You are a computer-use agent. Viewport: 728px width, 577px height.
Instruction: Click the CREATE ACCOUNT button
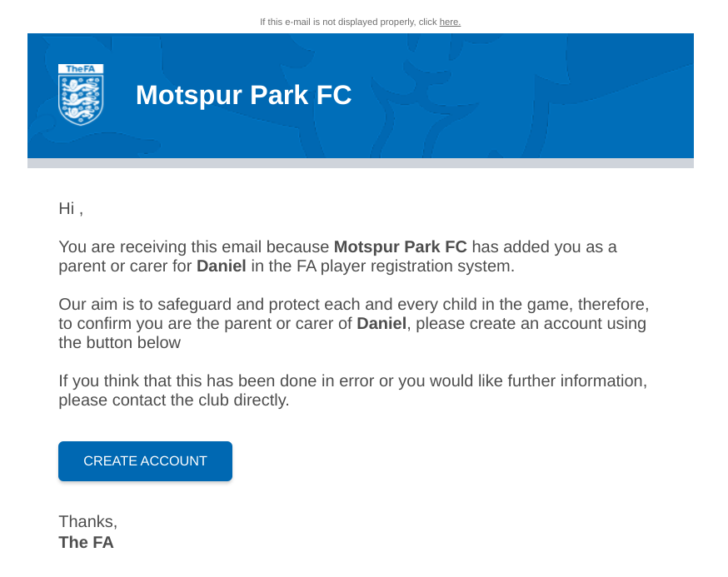[145, 461]
